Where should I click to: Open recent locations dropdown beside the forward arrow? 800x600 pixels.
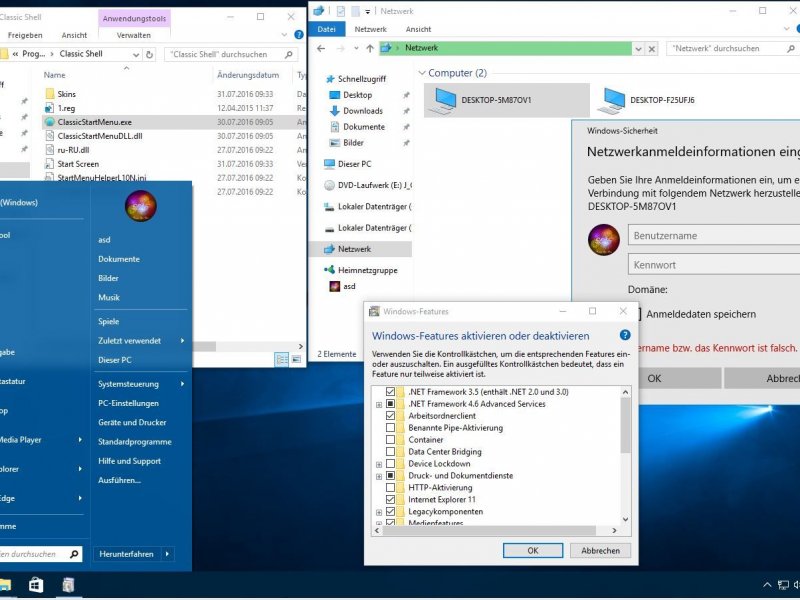[356, 49]
